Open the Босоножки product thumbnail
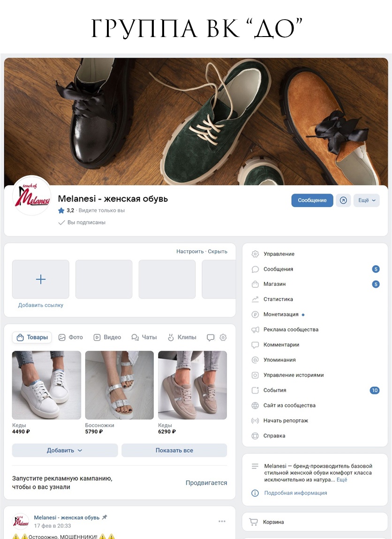The width and height of the screenshot is (392, 539). (x=119, y=385)
